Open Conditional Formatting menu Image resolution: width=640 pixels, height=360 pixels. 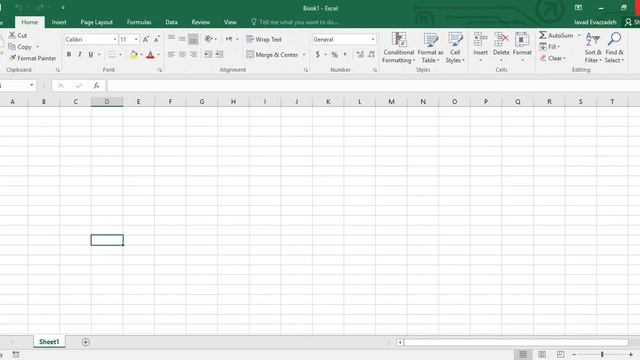(x=399, y=48)
